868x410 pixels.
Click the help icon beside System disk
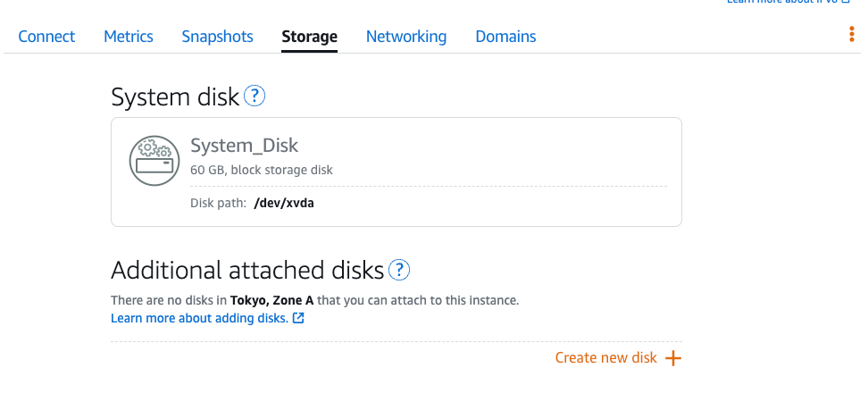[x=255, y=96]
